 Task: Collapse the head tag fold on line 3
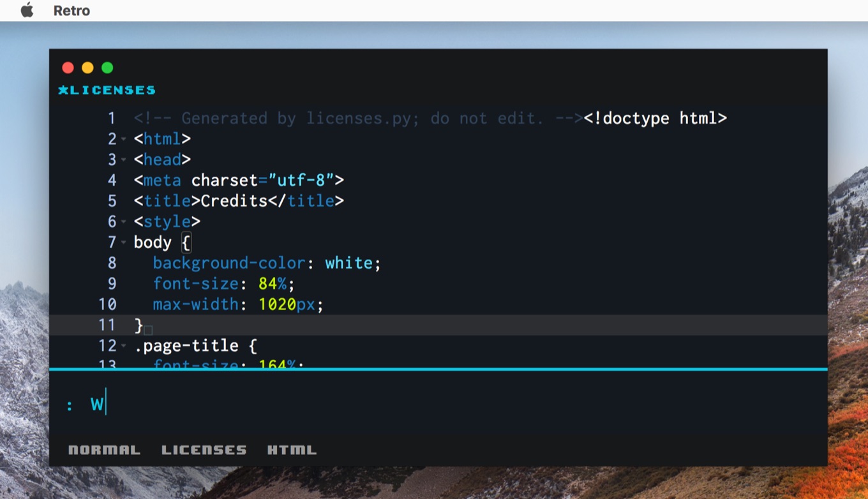click(124, 160)
